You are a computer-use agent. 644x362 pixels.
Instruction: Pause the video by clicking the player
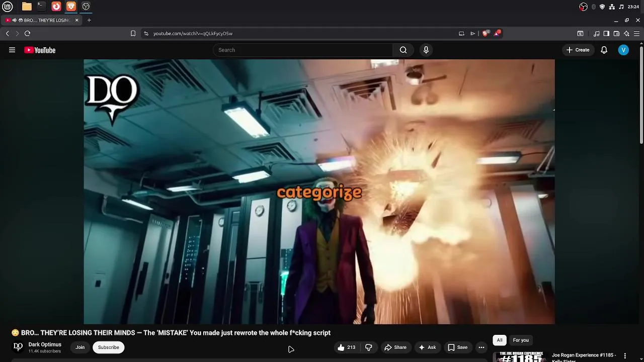(319, 192)
